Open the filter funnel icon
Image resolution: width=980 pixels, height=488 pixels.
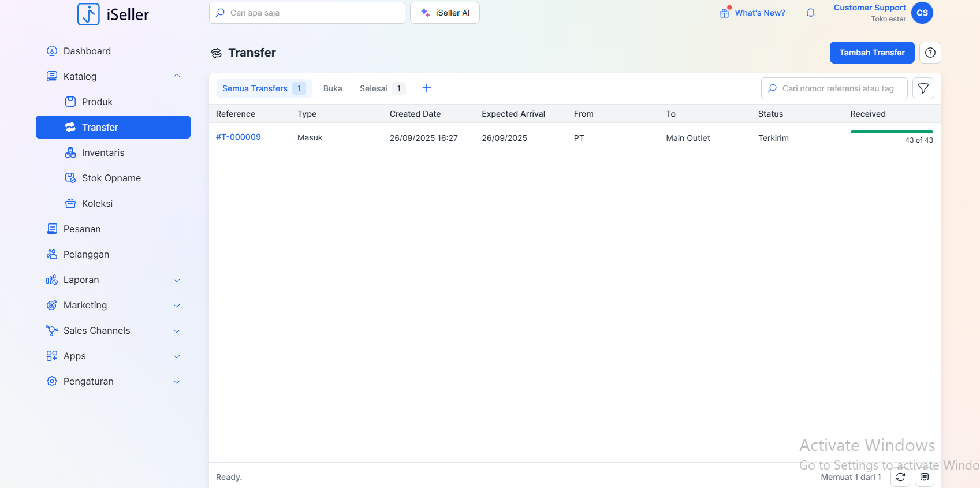click(923, 88)
